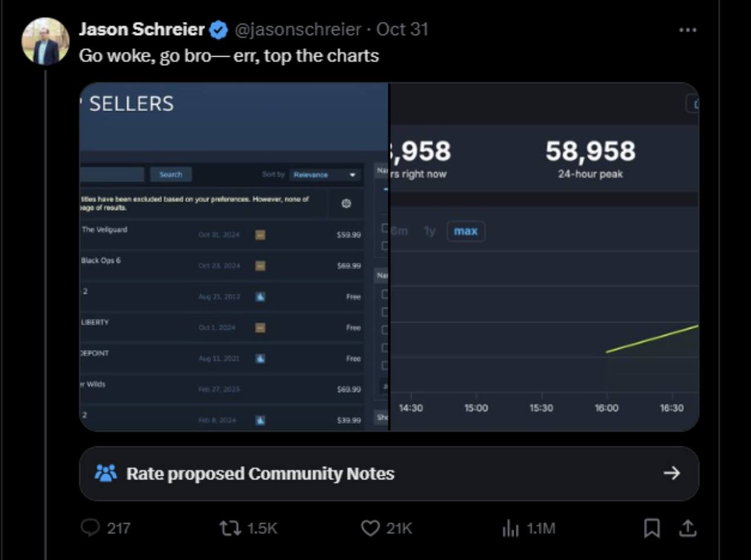Rate proposed Community Notes
751x560 pixels.
[x=260, y=473]
